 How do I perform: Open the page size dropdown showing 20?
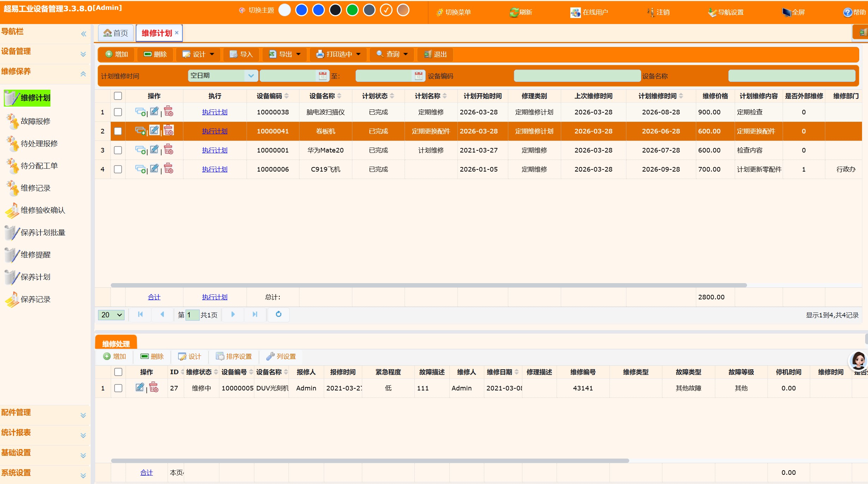pos(111,315)
